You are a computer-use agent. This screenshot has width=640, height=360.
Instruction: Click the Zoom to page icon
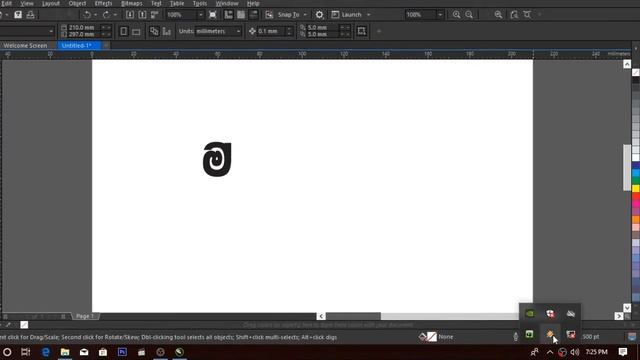(x=514, y=15)
